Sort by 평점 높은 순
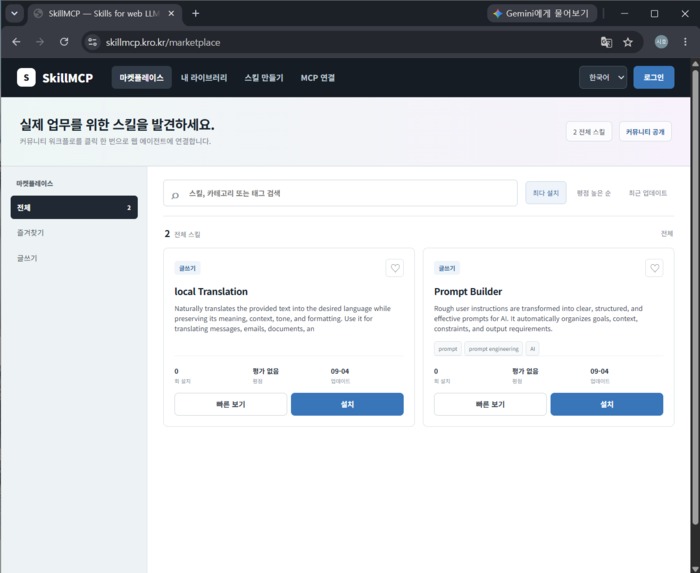The height and width of the screenshot is (573, 700). pyautogui.click(x=594, y=193)
